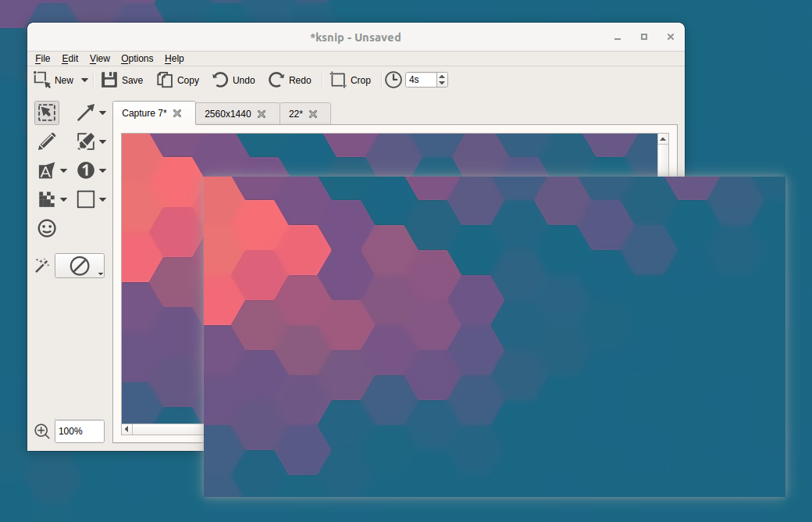Open the Arrow tool dropdown
This screenshot has height=522, width=812.
(x=102, y=113)
